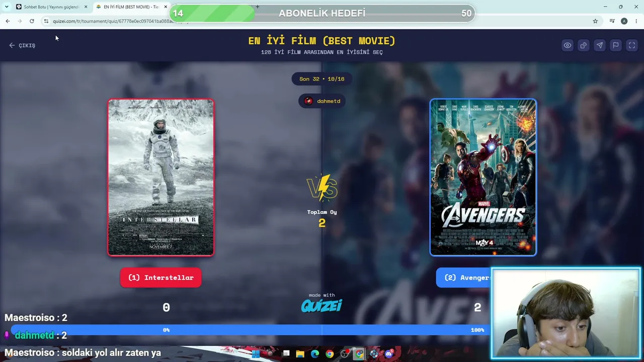Open the Windows Start menu

click(x=256, y=354)
